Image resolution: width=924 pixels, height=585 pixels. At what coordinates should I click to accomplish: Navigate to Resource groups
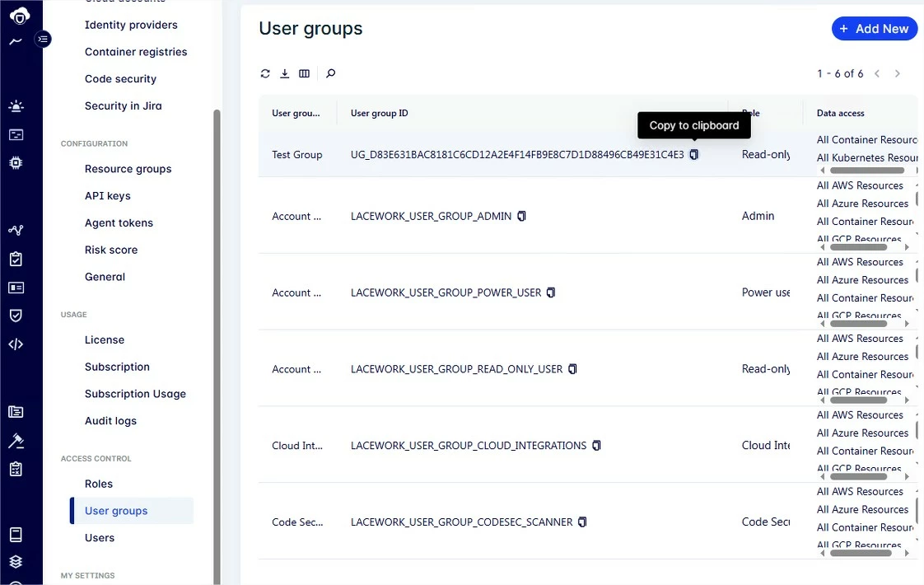click(x=128, y=169)
